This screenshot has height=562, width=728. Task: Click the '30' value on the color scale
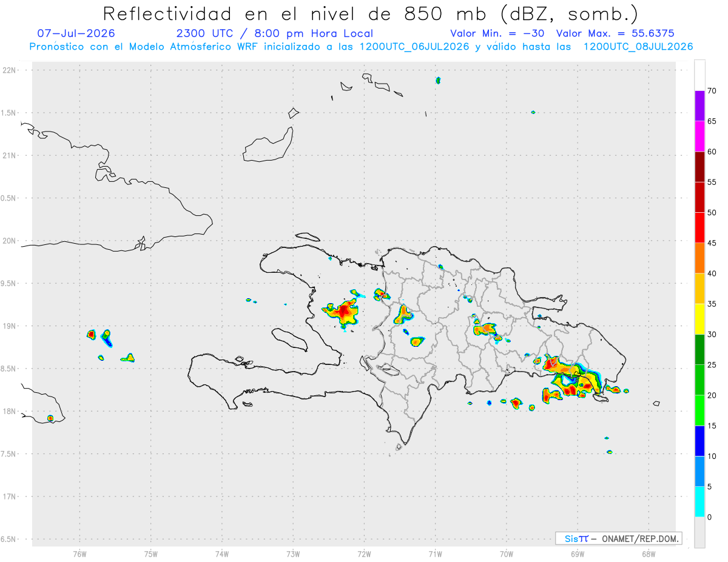coord(712,335)
